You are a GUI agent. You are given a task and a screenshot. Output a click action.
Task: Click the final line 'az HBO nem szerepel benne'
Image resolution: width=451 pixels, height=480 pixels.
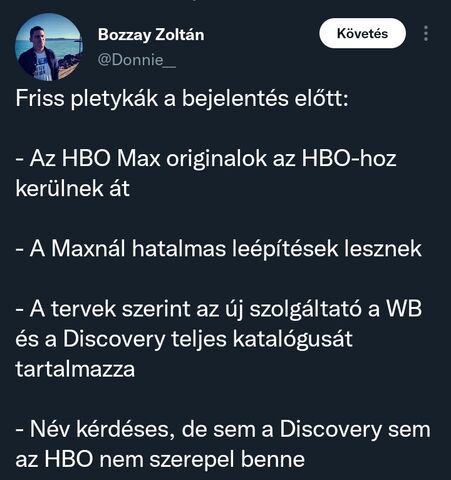[x=160, y=459]
